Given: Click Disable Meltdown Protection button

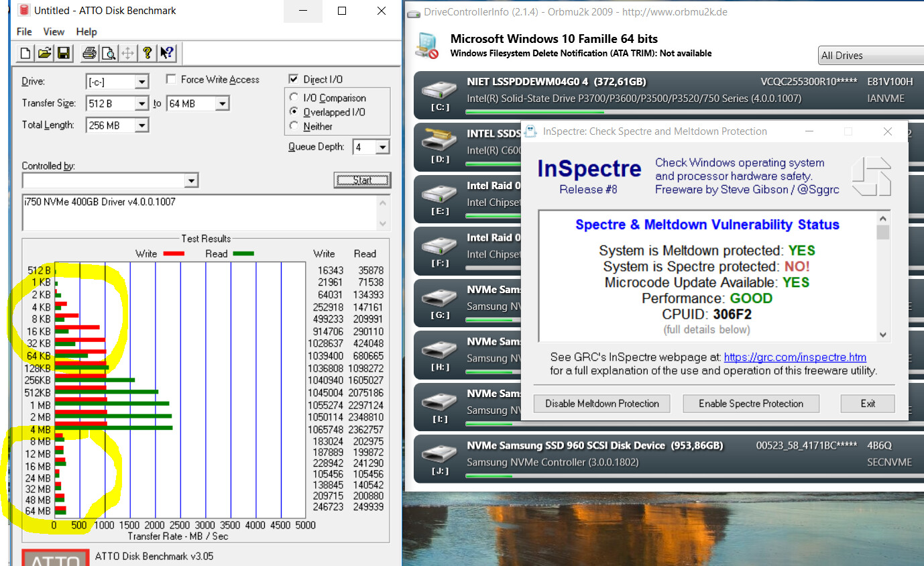Looking at the screenshot, I should coord(602,404).
